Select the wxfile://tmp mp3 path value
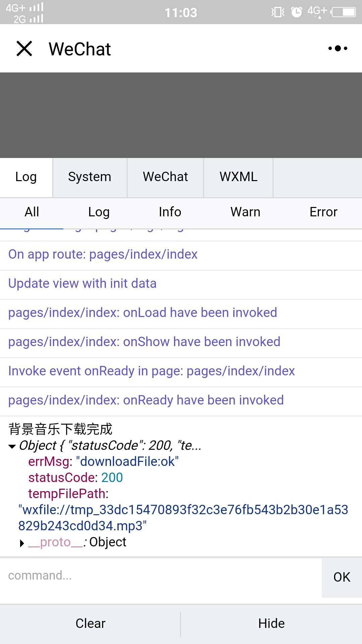This screenshot has height=644, width=362. pos(183,518)
